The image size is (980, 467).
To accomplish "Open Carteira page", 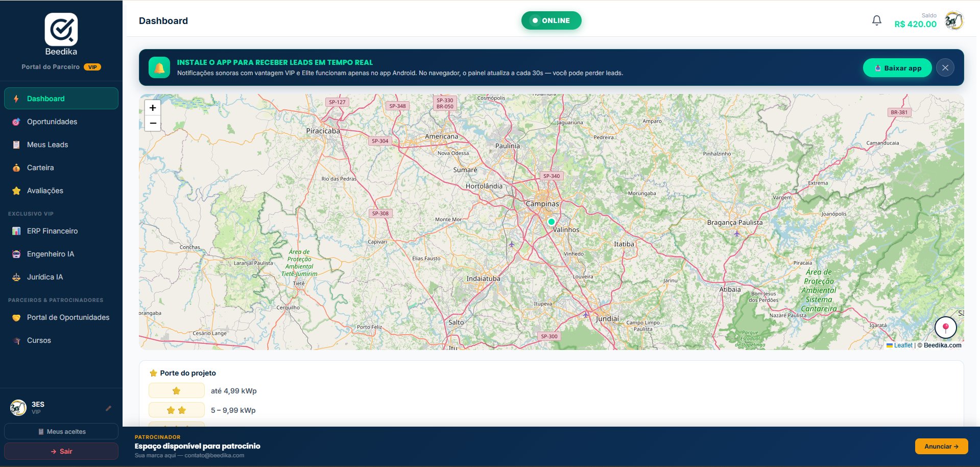I will pos(61,168).
